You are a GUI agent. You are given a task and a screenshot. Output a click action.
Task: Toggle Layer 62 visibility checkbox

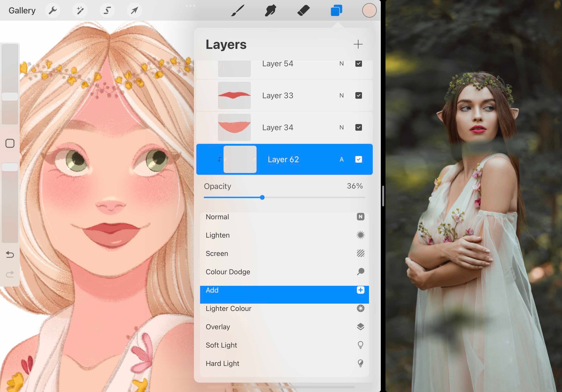(x=358, y=160)
